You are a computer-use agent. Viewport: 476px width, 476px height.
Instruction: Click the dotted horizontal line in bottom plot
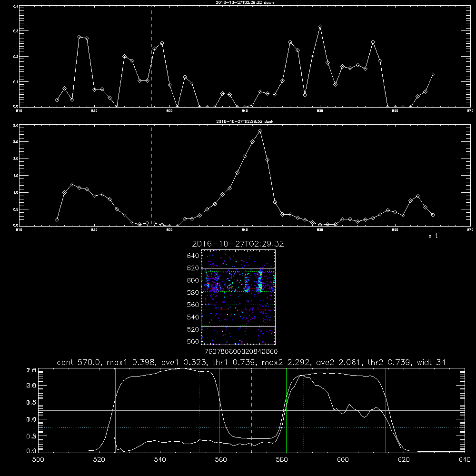point(251,428)
